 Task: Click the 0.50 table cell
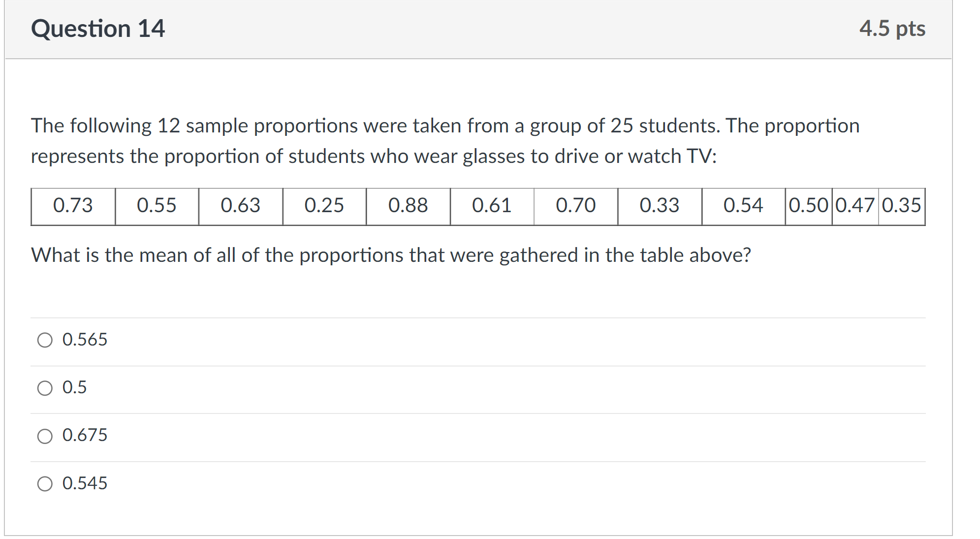coord(809,206)
